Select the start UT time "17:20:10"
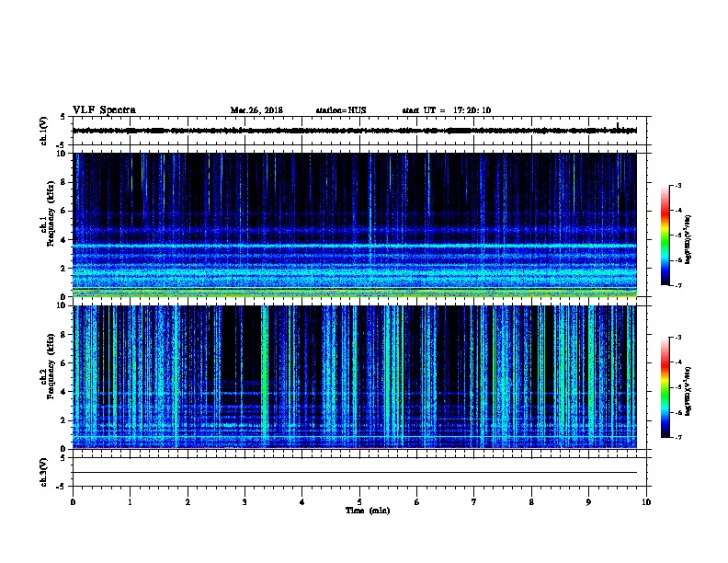728x563 pixels. [472, 110]
